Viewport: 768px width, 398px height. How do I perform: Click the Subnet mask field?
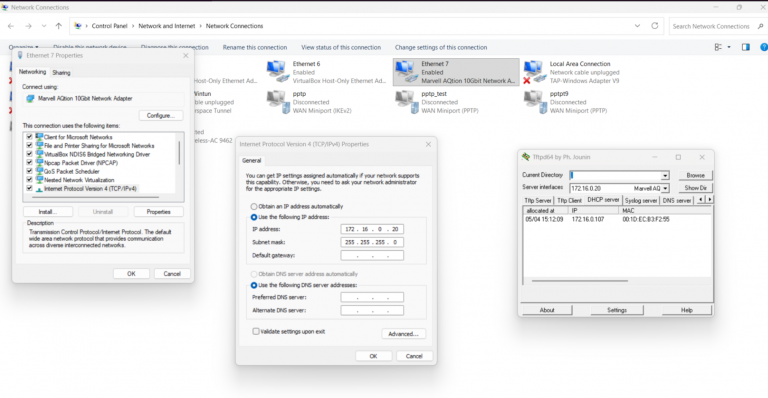click(372, 242)
